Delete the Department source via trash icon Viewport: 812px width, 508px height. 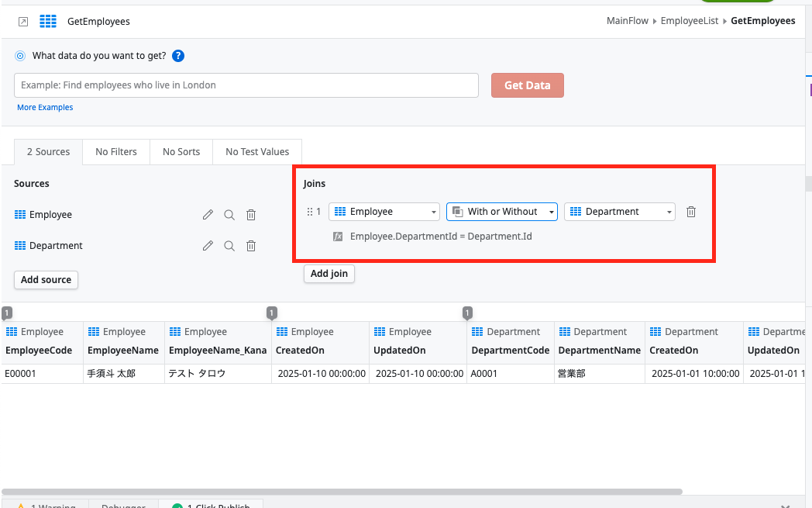point(250,246)
